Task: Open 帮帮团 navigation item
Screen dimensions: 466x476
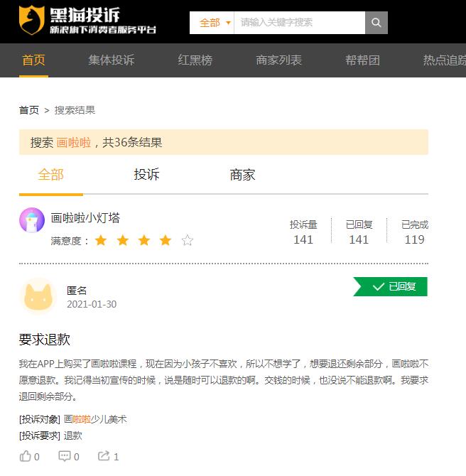Action: tap(362, 60)
